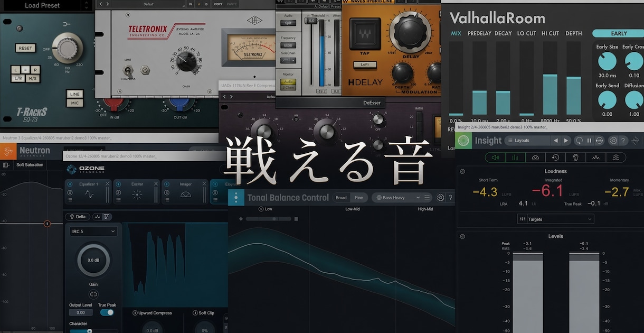Toggle power on Ozone Equalizer 1 module
Screen dimensions: 644x333
tap(70, 183)
